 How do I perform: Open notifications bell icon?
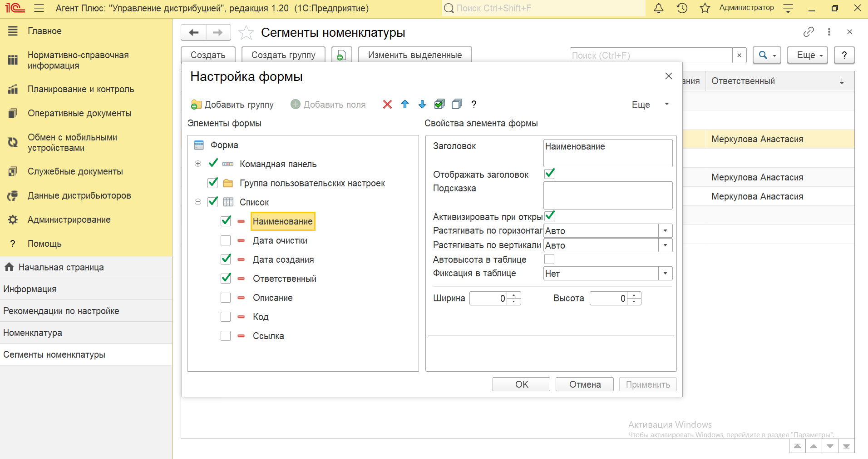point(658,8)
